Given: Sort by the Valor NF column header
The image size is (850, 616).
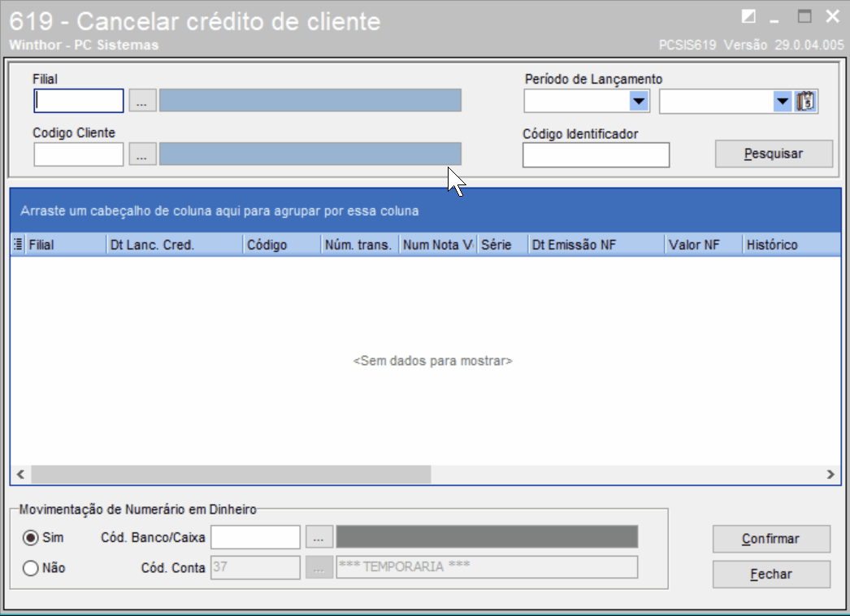Looking at the screenshot, I should 704,245.
